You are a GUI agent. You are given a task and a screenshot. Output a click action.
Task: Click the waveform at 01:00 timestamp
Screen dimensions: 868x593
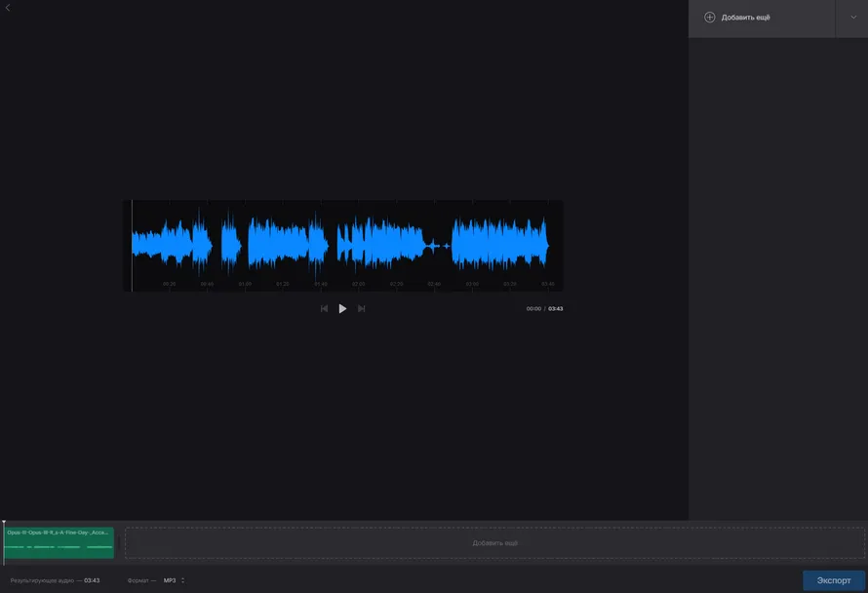pyautogui.click(x=245, y=284)
